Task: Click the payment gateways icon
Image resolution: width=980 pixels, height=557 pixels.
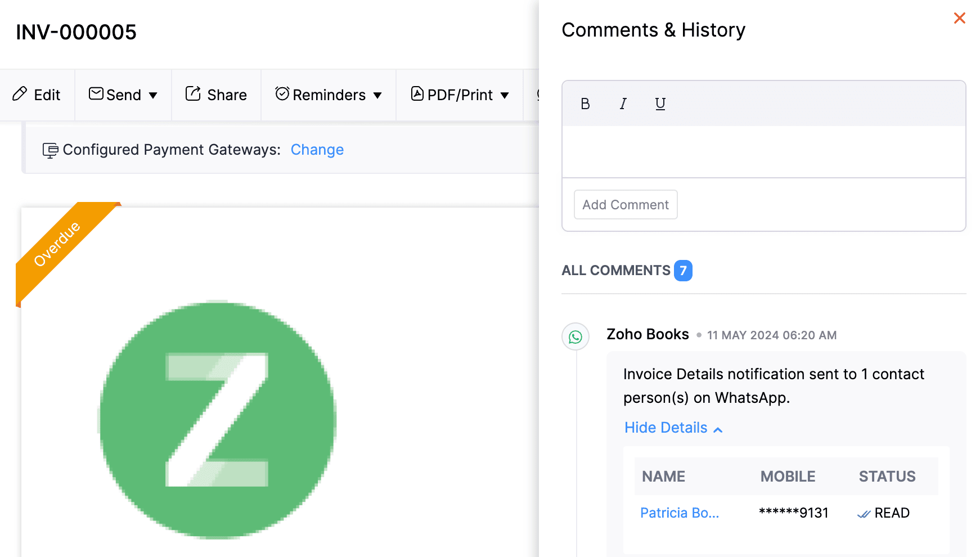Action: click(x=51, y=150)
